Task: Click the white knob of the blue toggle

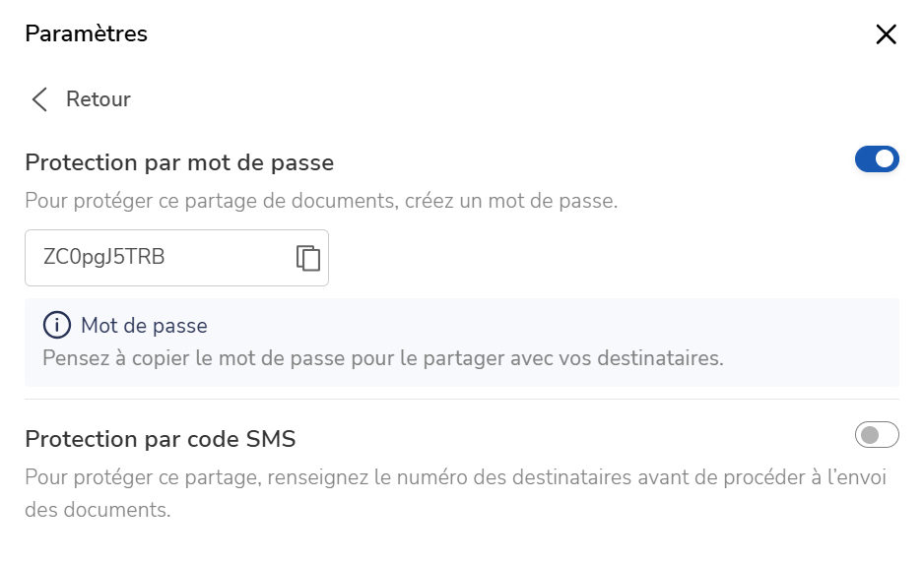Action: tap(885, 159)
